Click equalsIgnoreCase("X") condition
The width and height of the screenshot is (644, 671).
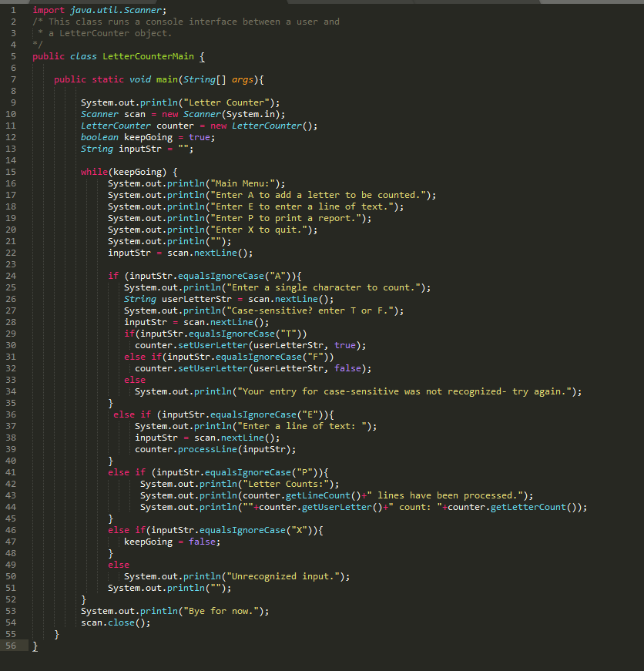click(256, 530)
